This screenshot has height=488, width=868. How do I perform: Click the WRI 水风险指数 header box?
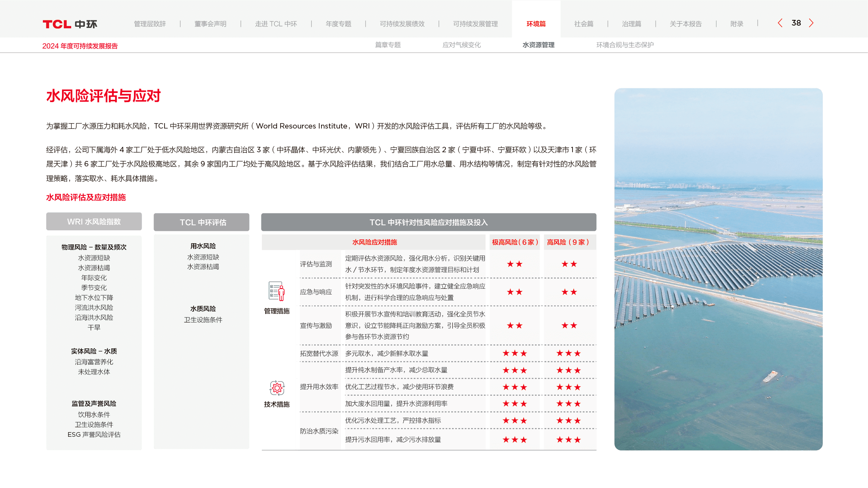click(94, 221)
